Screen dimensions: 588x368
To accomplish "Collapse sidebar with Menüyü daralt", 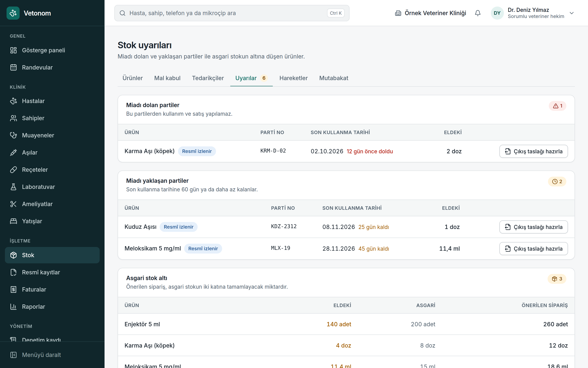I will point(52,355).
